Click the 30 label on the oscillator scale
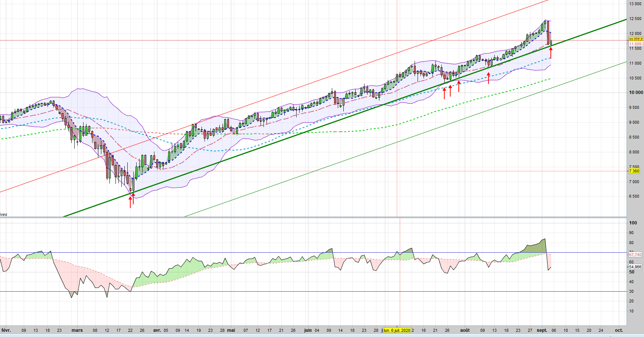Screen dimensions: 644x337 pyautogui.click(x=631, y=291)
